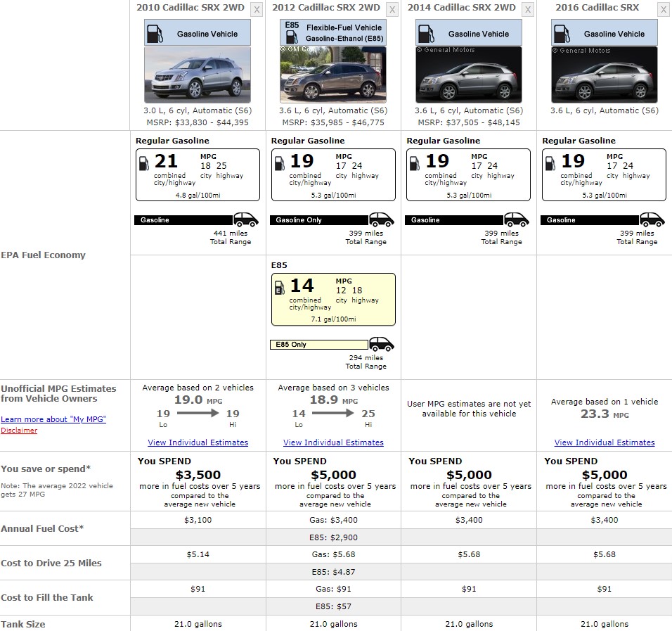
Task: View Individual Estimates for 2016 SRX
Action: click(x=605, y=442)
